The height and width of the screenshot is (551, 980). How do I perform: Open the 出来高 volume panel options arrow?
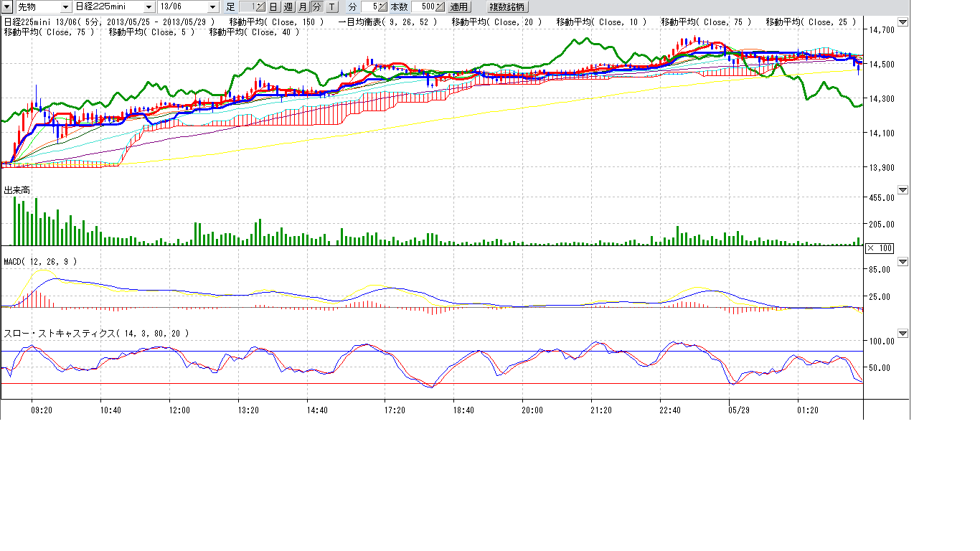coord(903,190)
